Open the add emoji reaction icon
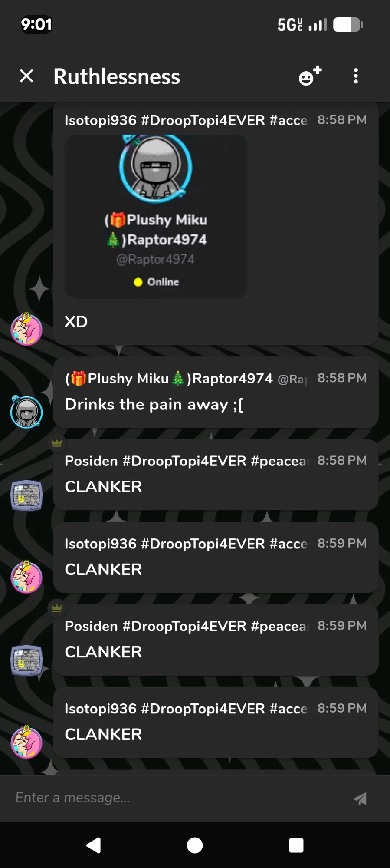 point(310,76)
